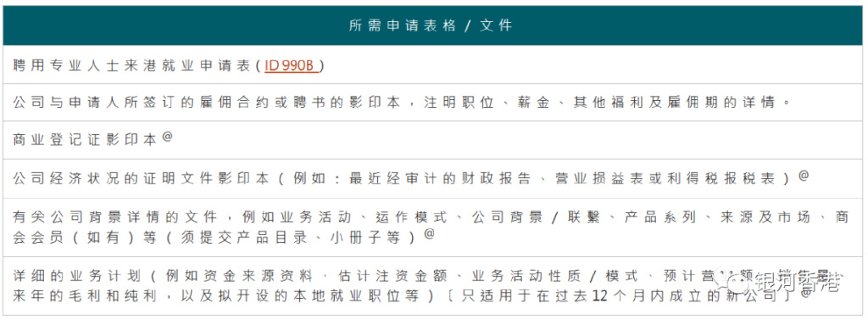Click the @ mark after 利得税报税表
This screenshot has height=320, width=868.
pos(804,175)
